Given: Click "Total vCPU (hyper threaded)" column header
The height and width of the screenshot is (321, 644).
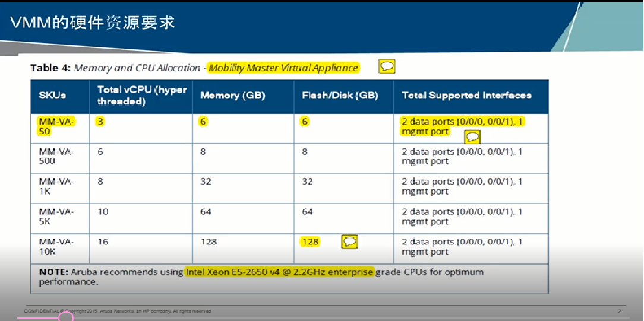Looking at the screenshot, I should (142, 96).
